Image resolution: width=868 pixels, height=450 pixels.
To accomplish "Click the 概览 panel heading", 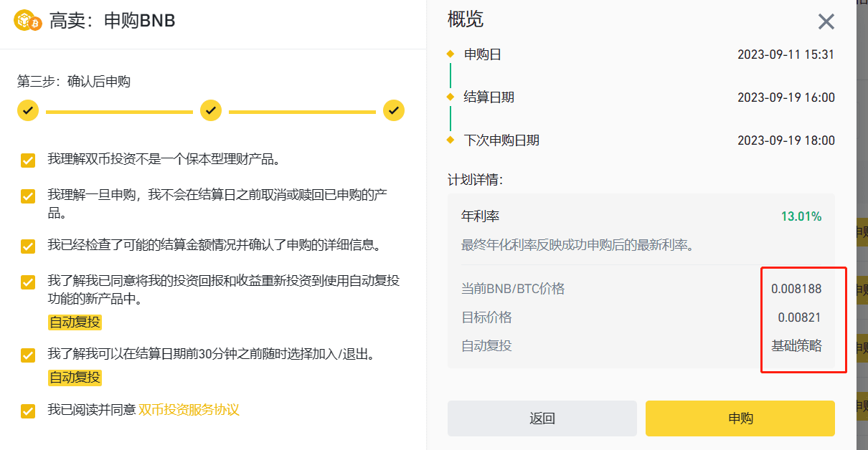I will coord(466,19).
